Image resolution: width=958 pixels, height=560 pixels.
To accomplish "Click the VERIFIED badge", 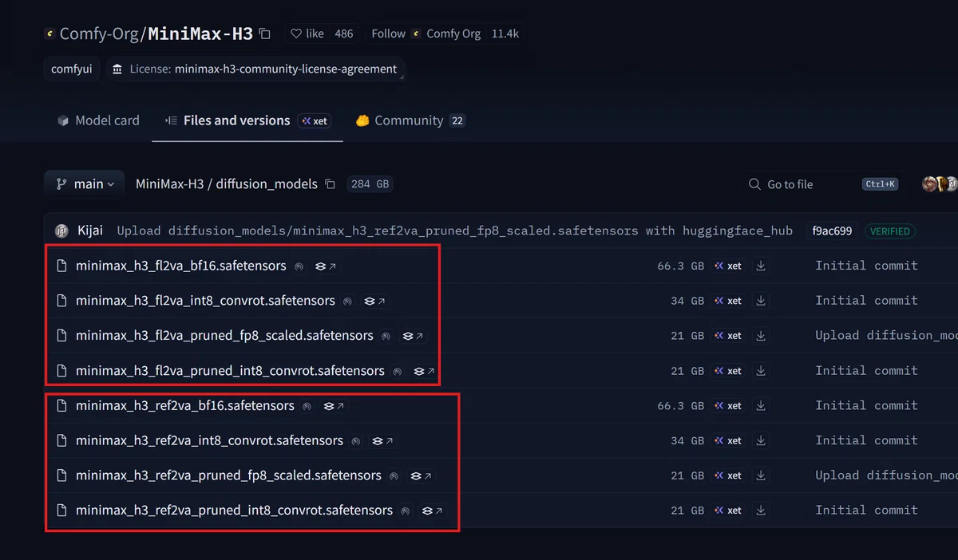I will point(889,231).
